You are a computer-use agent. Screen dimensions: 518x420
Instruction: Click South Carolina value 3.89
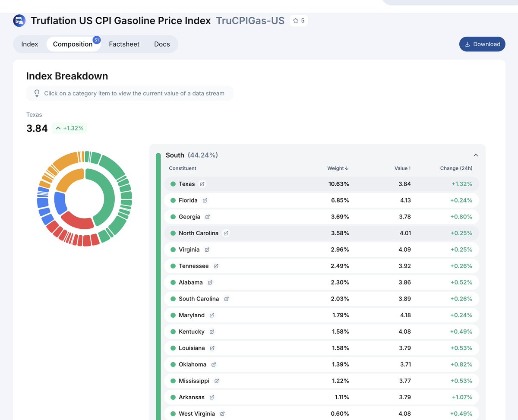[x=405, y=299]
